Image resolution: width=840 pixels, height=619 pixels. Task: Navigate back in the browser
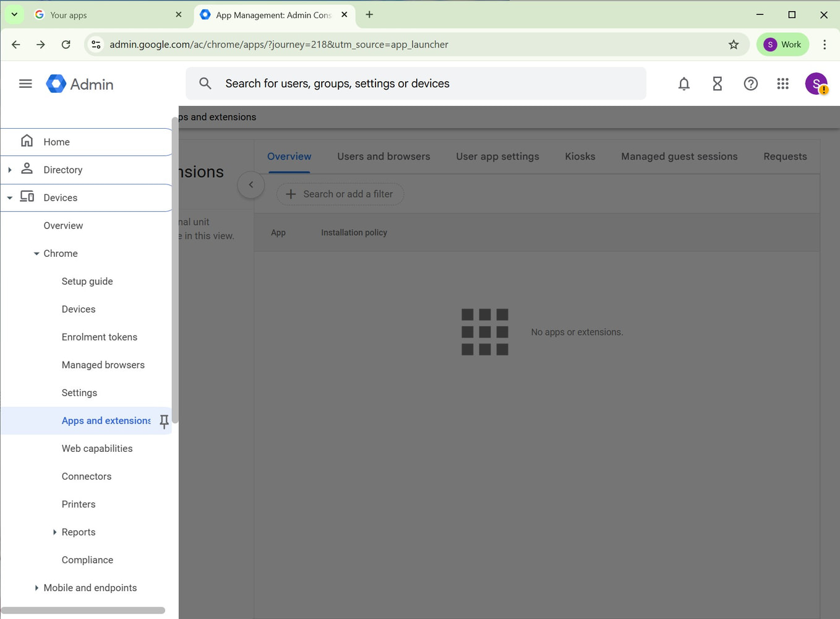point(15,44)
